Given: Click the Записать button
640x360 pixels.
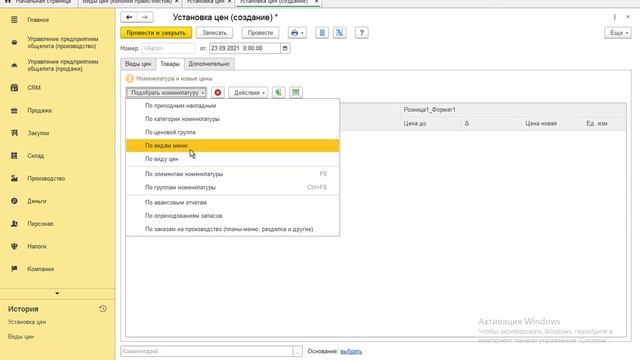Looking at the screenshot, I should (214, 33).
